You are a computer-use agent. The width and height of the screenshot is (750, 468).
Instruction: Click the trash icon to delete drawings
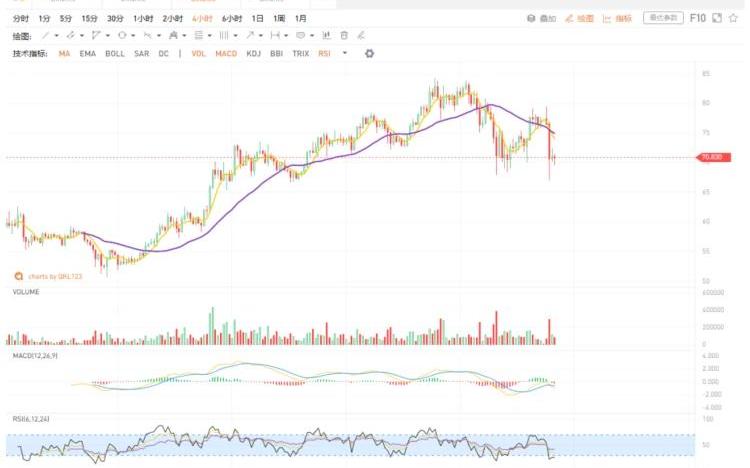[344, 35]
